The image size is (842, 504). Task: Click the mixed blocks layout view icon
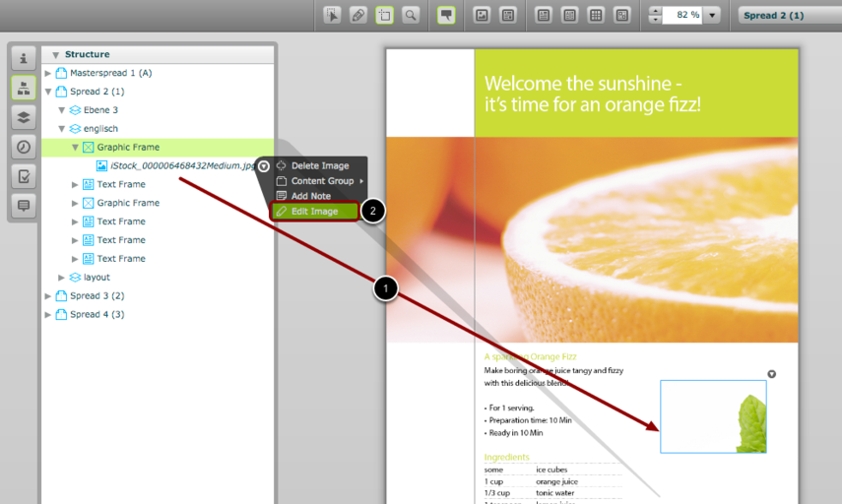[621, 15]
